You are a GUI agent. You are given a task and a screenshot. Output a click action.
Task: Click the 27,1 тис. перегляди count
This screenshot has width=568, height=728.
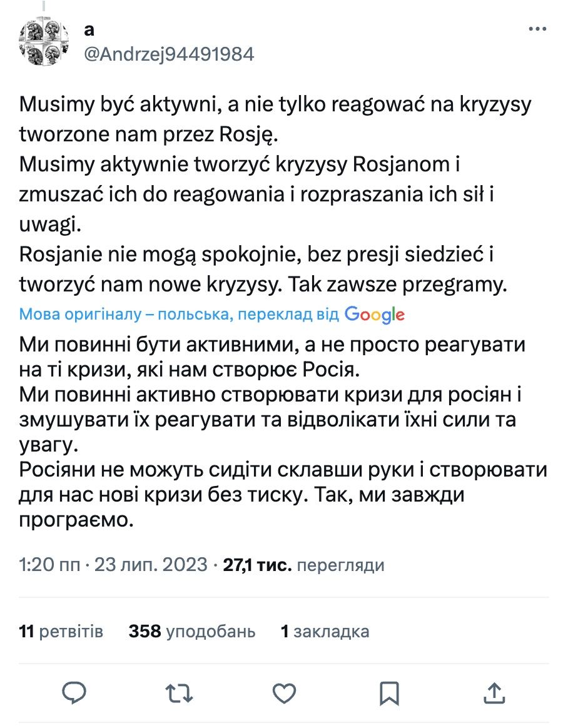(x=303, y=565)
